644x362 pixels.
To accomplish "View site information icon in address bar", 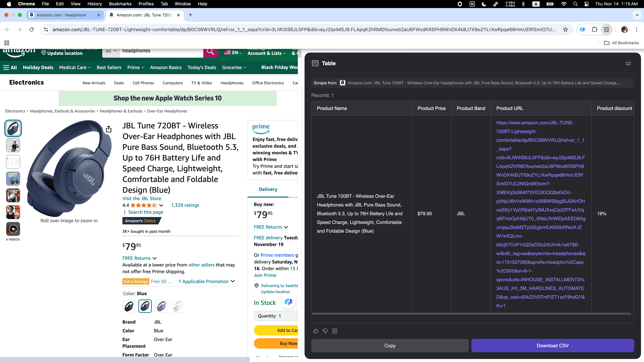I will pos(46,29).
